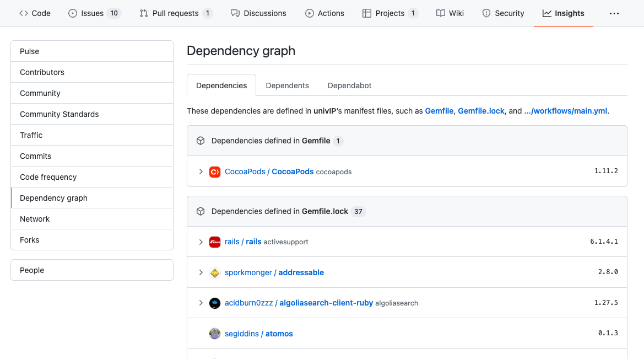Open Contributors in the sidebar
The image size is (644, 359).
click(92, 72)
